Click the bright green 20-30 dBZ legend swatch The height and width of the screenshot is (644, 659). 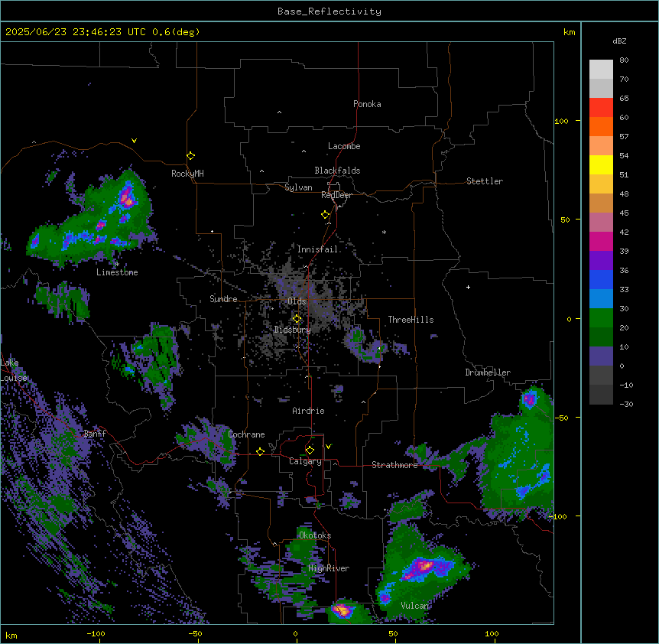[x=601, y=318]
